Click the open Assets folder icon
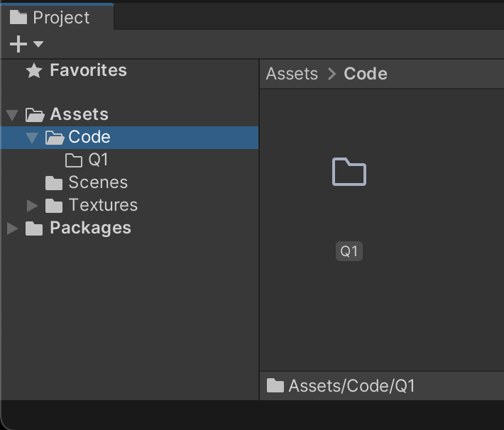This screenshot has height=430, width=504. [35, 114]
